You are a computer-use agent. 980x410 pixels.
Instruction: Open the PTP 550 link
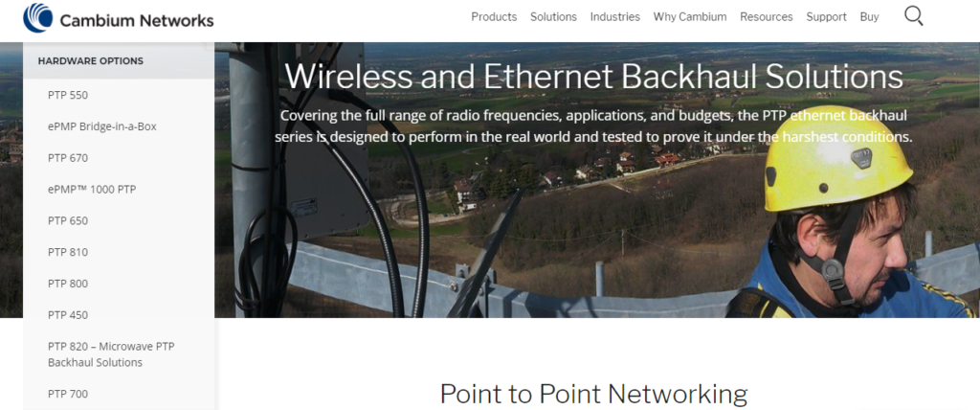click(x=68, y=95)
